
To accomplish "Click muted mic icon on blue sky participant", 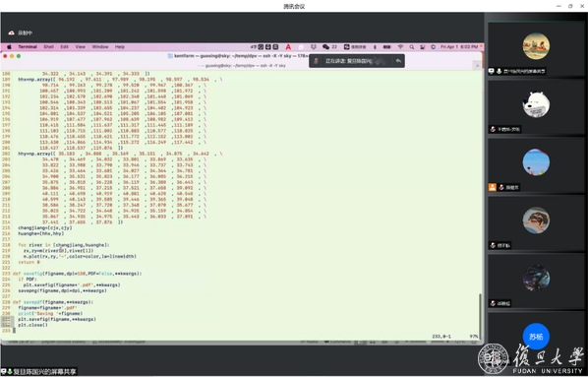I will coord(501,187).
